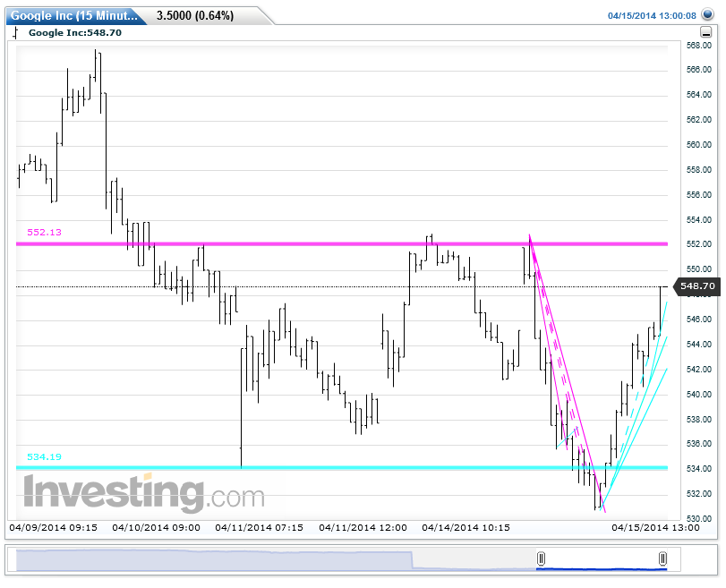The image size is (726, 588).
Task: Click the 04/10/2014 09:00 axis label
Action: click(156, 528)
